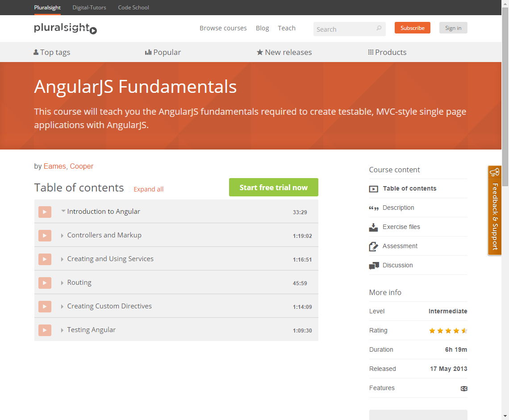This screenshot has height=420, width=509.
Task: Click the vertical scrollbar thumb
Action: coord(505,97)
